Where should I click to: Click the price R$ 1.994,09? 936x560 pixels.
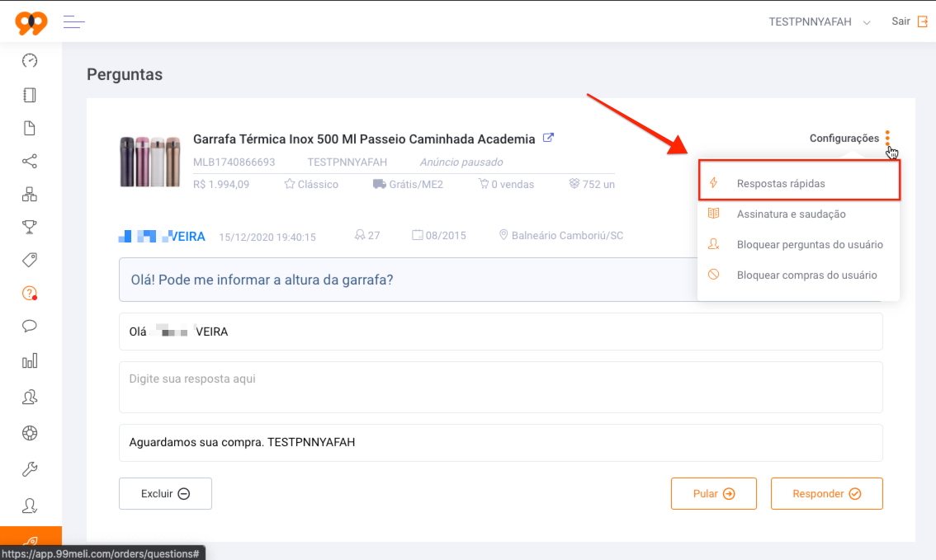coord(221,184)
